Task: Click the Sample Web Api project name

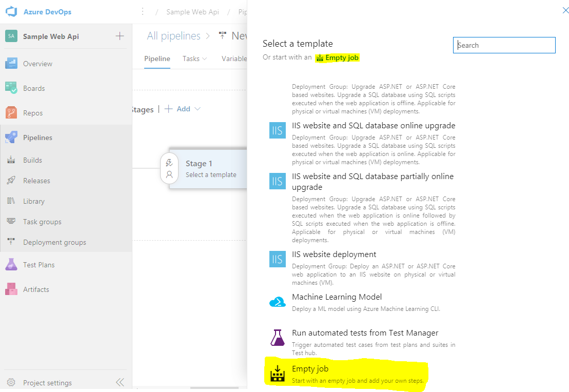Action: tap(51, 36)
